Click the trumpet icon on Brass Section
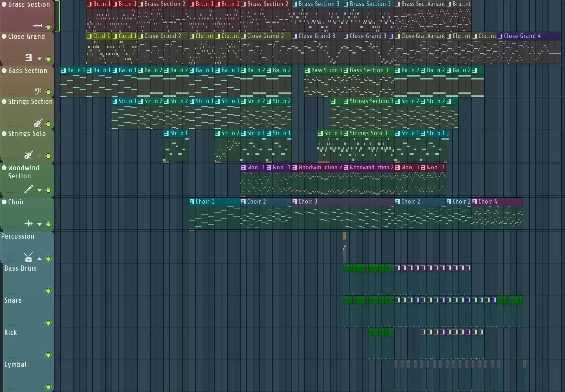Image resolution: width=565 pixels, height=392 pixels. [x=38, y=26]
